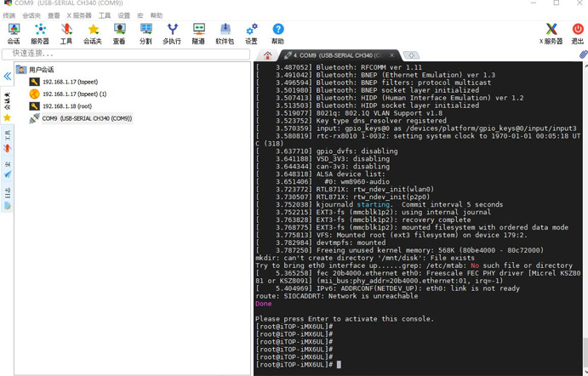Click the 快速连接 quick connect field
Screen dimensions: 588x376
[126, 54]
